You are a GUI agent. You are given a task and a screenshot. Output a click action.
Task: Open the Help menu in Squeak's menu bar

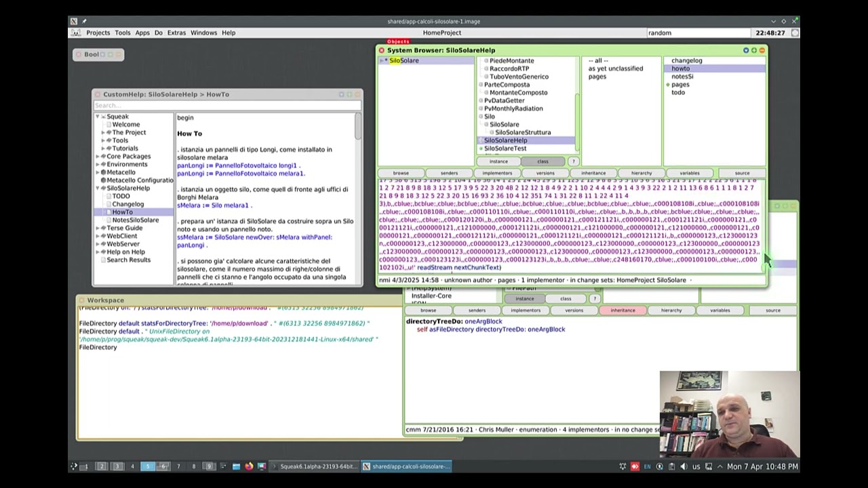(x=229, y=33)
